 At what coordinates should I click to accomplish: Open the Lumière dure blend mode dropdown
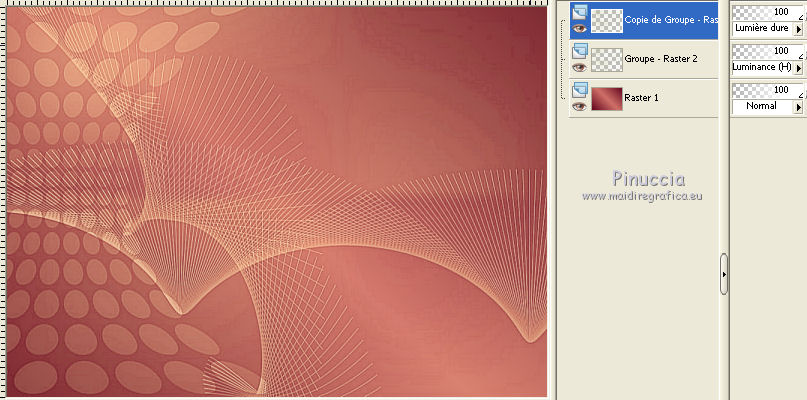coord(798,29)
